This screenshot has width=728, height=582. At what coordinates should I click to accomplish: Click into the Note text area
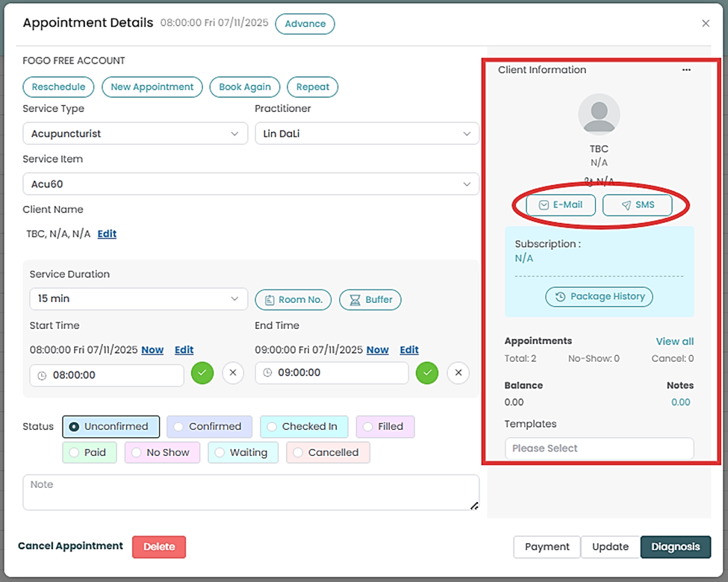point(250,492)
